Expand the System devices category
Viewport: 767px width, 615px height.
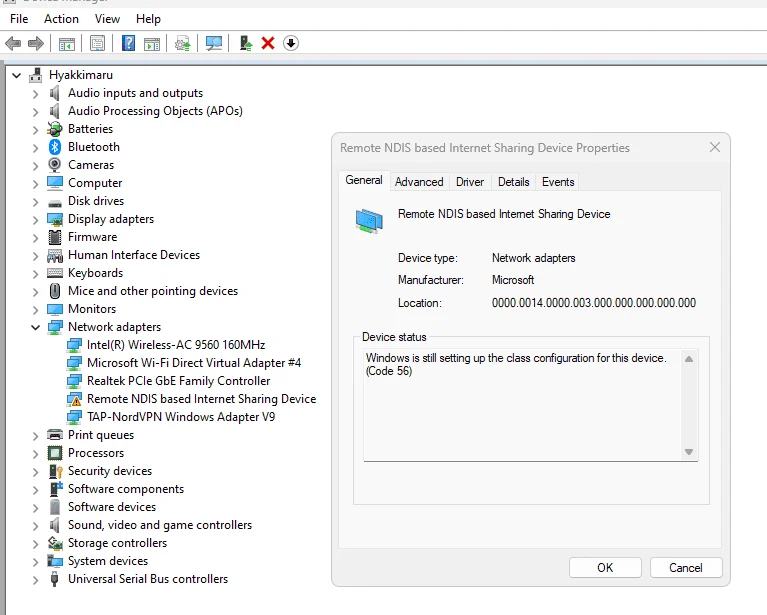35,561
